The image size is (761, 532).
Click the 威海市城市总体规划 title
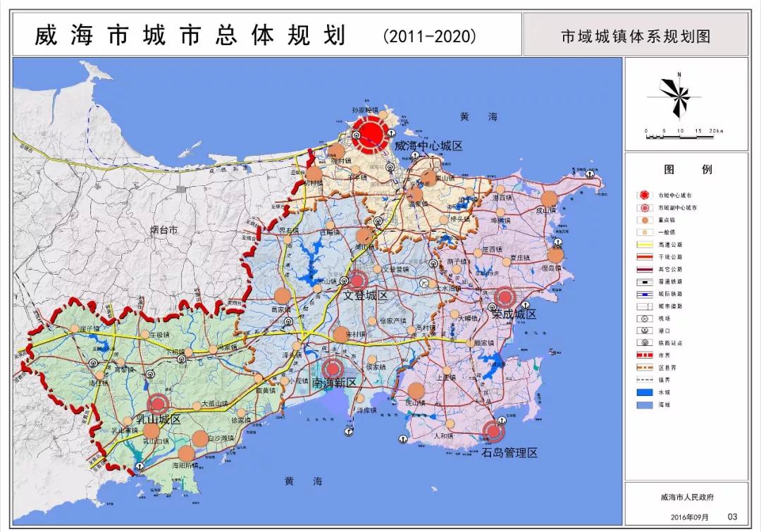tap(190, 35)
